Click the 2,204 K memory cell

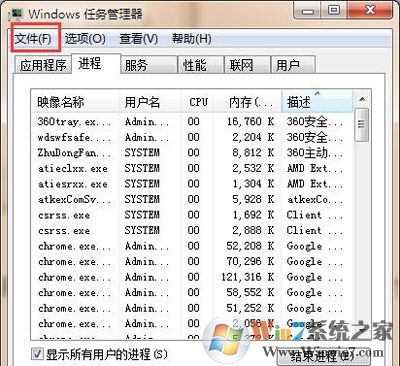point(253,137)
